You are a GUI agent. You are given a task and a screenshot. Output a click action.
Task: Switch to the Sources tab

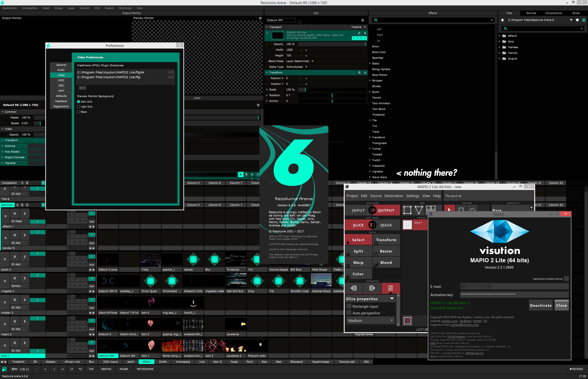531,13
